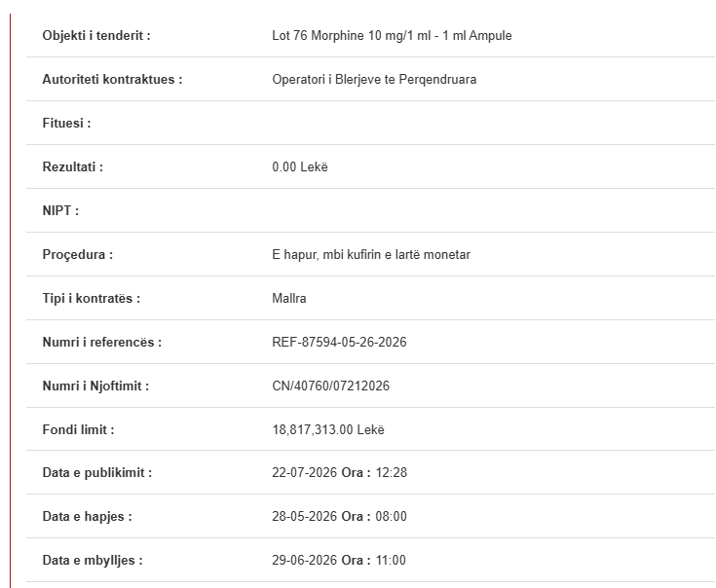The width and height of the screenshot is (716, 588).
Task: Select the Lot 76 Morphine tender title
Action: [x=392, y=36]
